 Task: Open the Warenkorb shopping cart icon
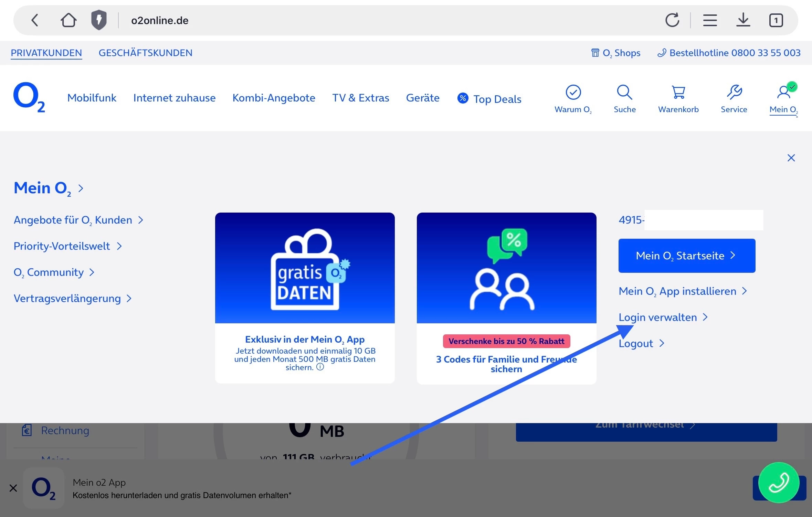point(678,93)
